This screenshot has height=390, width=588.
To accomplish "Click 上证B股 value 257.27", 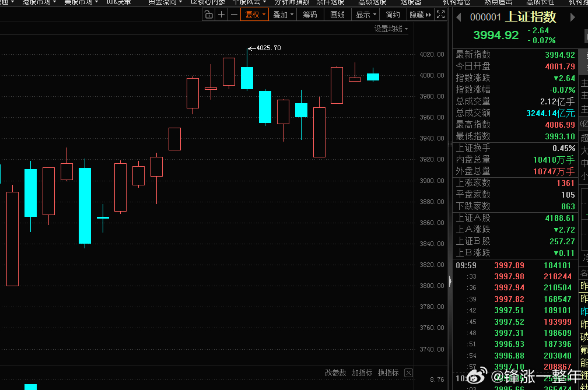I will coord(562,241).
